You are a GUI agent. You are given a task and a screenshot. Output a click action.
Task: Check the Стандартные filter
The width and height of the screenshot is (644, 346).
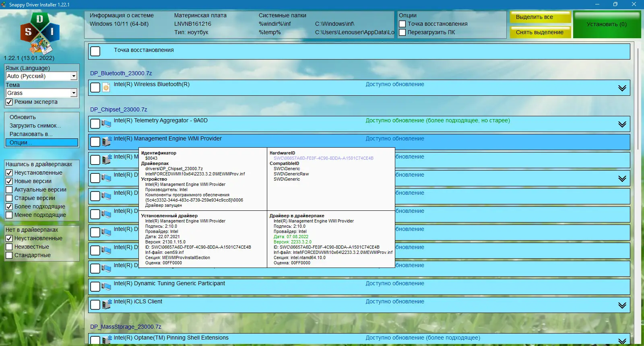coord(9,255)
